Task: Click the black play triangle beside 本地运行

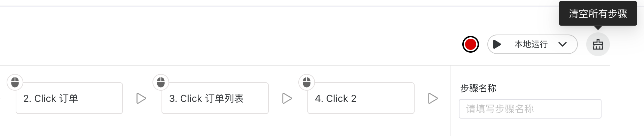Action: pyautogui.click(x=497, y=44)
